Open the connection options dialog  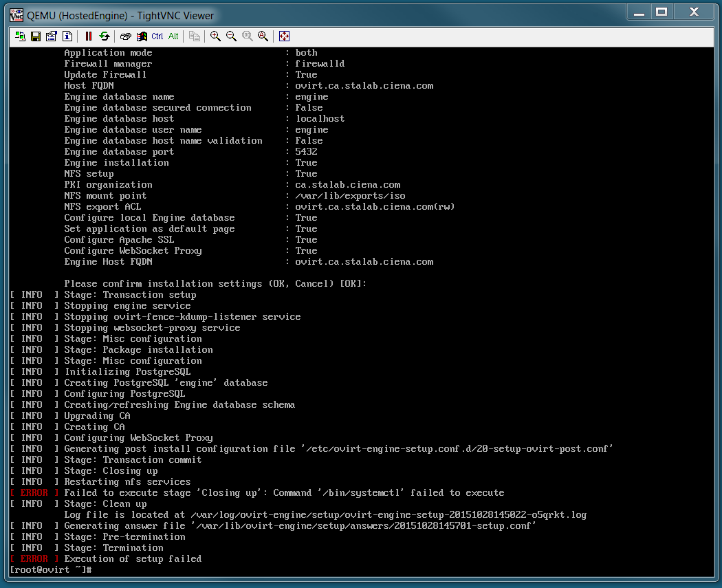coord(51,36)
